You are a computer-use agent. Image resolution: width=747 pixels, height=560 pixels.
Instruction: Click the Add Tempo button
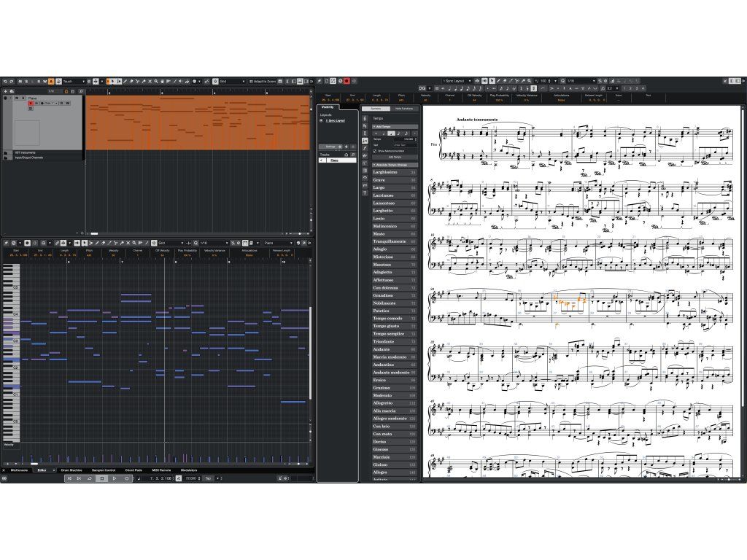pyautogui.click(x=395, y=157)
